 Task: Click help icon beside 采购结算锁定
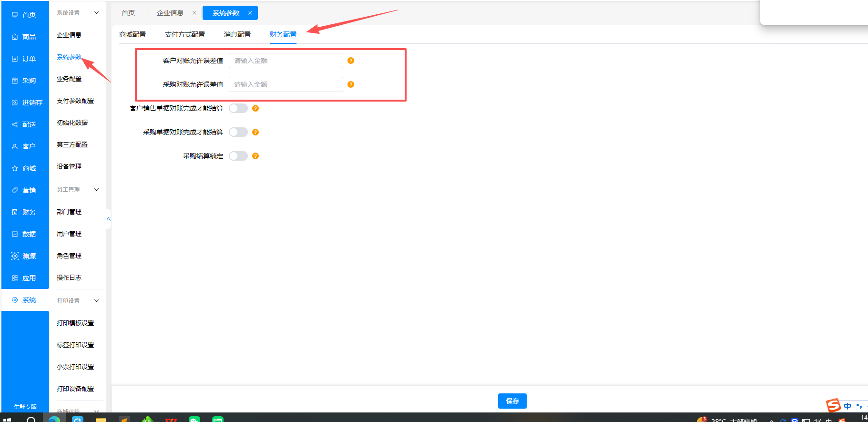255,156
